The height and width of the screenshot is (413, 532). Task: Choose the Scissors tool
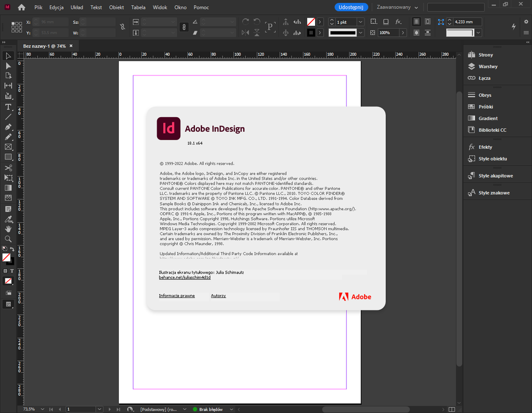8,168
